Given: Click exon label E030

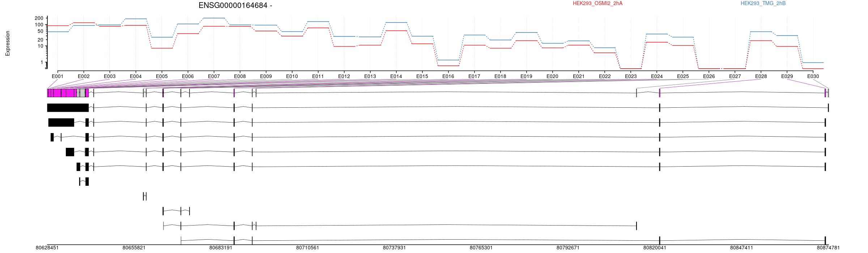Looking at the screenshot, I should coord(813,76).
